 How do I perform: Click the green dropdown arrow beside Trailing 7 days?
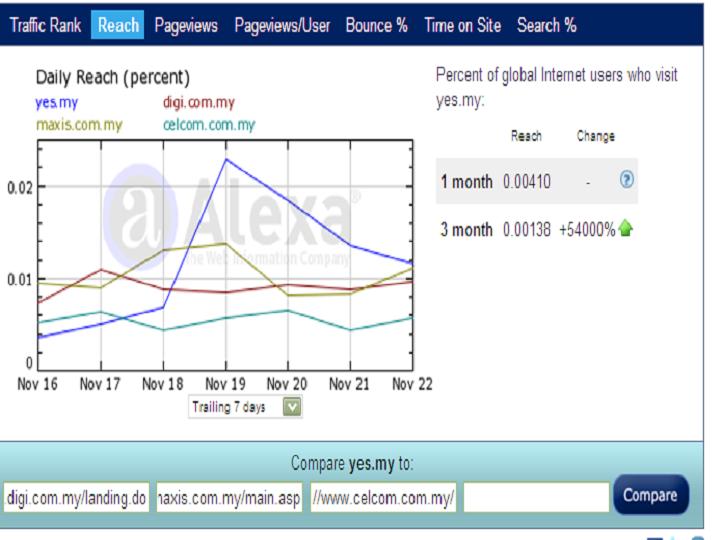tap(292, 407)
